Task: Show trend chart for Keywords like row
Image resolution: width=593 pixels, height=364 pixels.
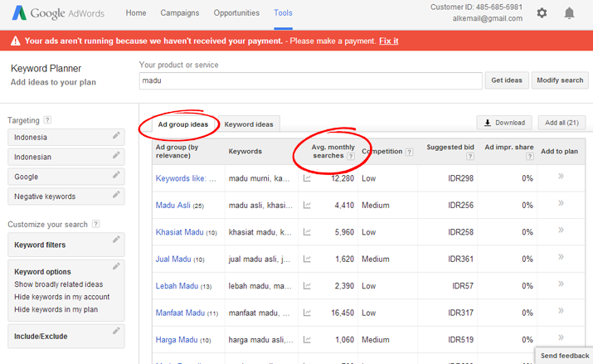Action: (x=307, y=178)
